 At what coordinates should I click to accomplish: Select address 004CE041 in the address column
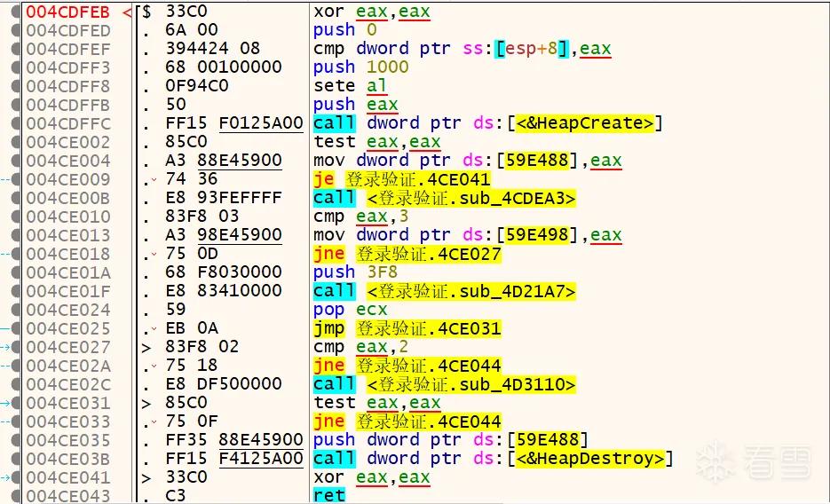[68, 477]
